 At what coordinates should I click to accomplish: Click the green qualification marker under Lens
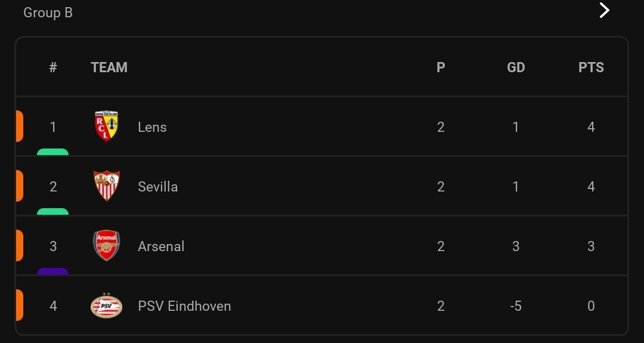pos(52,152)
